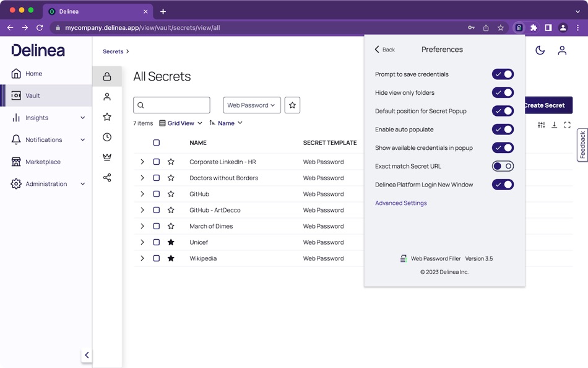Click the password key icon in address bar
Image resolution: width=588 pixels, height=368 pixels.
pyautogui.click(x=472, y=28)
